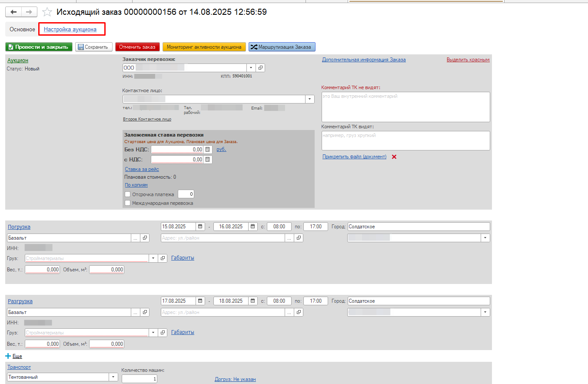Remove the attached file with the red cross
The width and height of the screenshot is (588, 384).
(x=394, y=157)
